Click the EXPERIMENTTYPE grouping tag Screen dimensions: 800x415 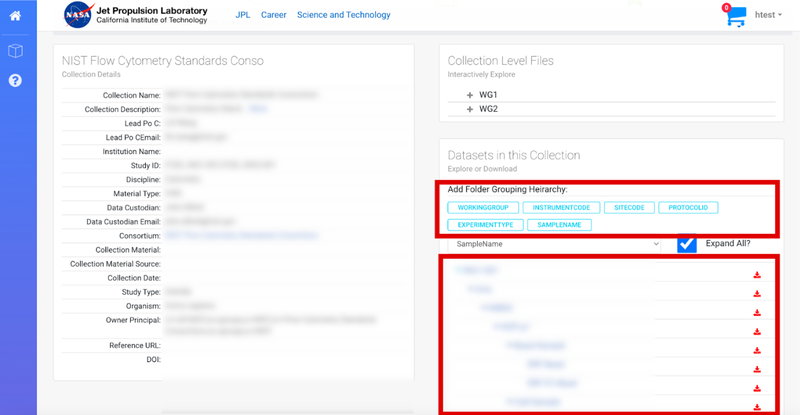coord(483,225)
